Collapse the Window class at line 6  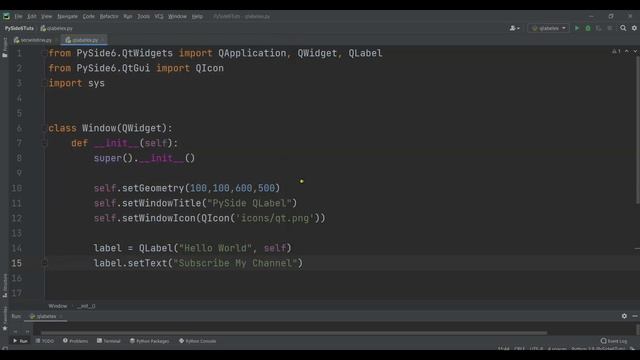tap(44, 128)
